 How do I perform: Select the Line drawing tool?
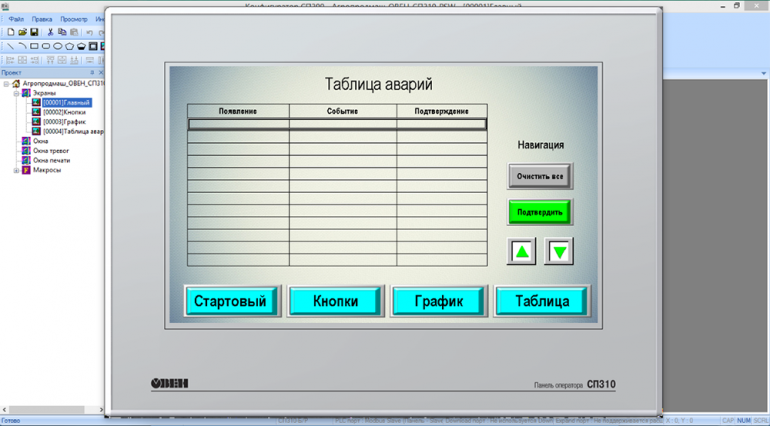(x=10, y=46)
